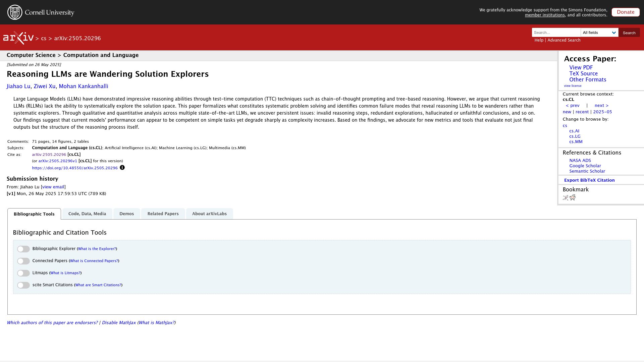Browse by cs.LG category

click(575, 136)
